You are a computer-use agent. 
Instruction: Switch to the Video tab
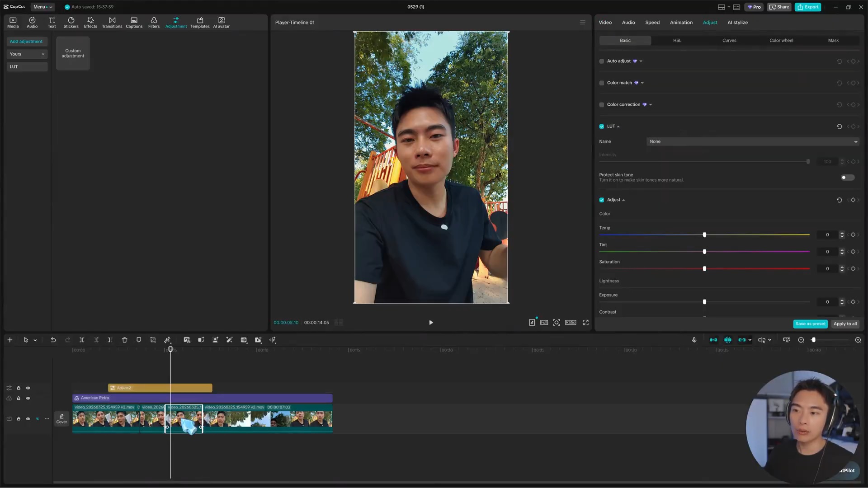[605, 22]
